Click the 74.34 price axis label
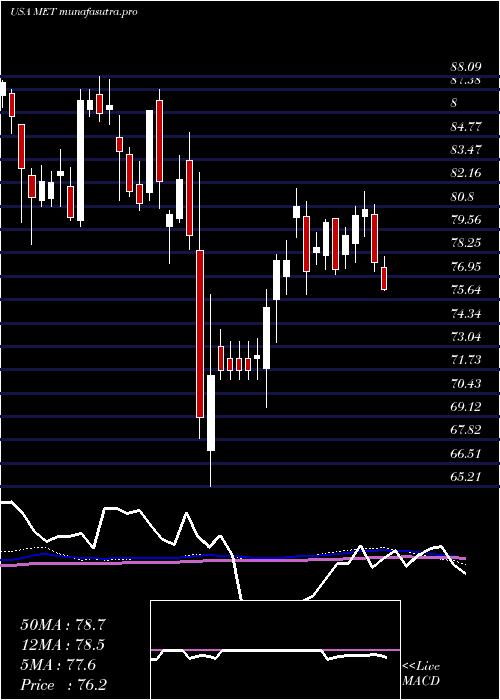 (x=466, y=313)
